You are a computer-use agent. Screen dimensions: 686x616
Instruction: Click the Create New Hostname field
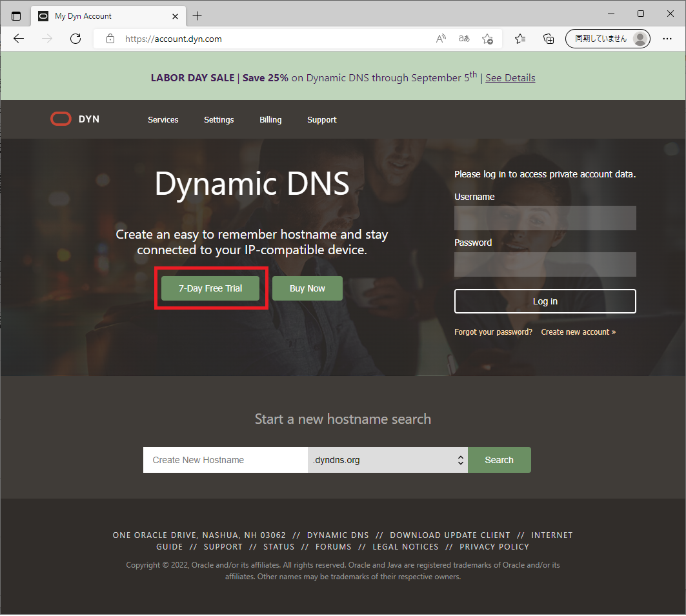pos(225,460)
